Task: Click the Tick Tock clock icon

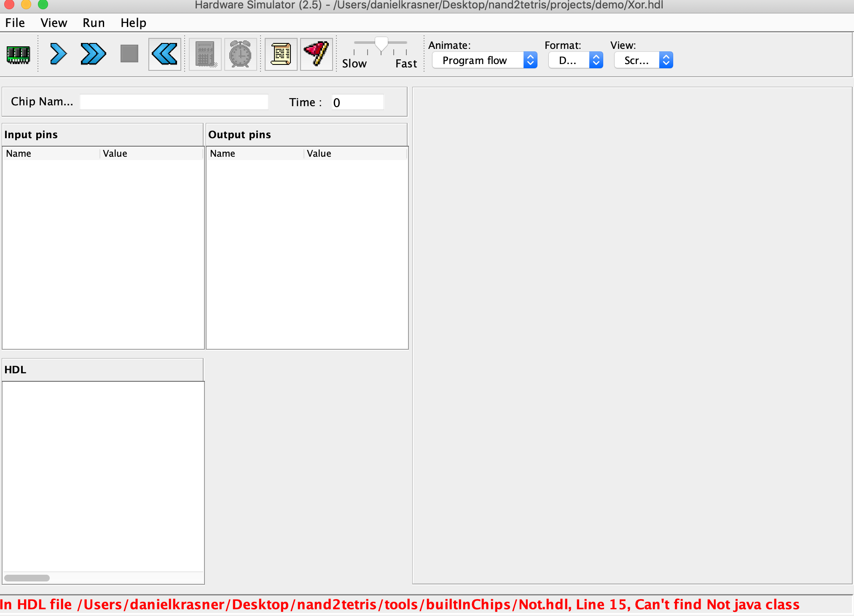Action: 240,54
